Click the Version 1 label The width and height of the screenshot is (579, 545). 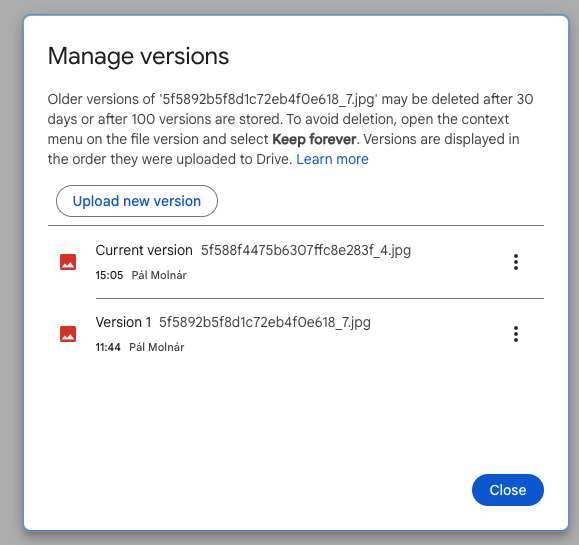tap(123, 322)
